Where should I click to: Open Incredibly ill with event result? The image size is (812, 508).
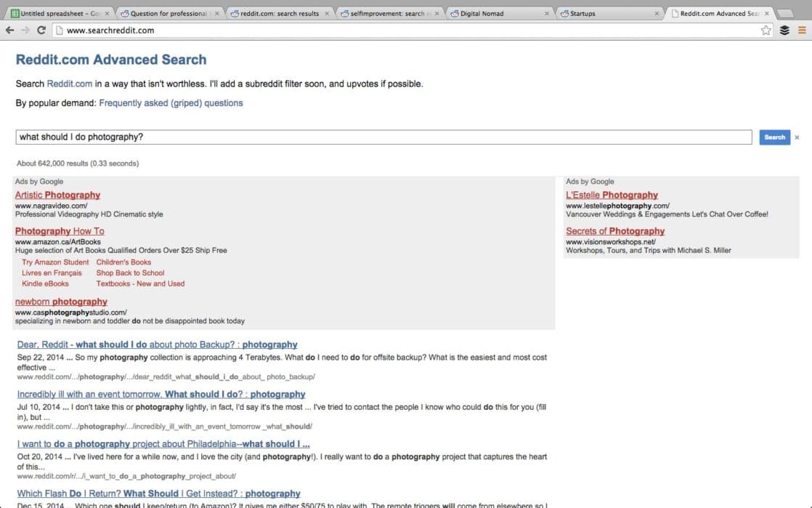pos(161,395)
